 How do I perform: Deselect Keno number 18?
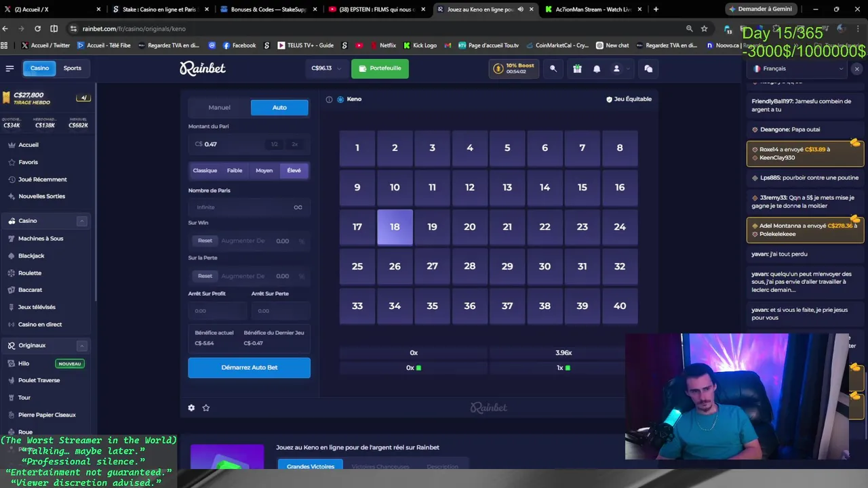coord(395,227)
